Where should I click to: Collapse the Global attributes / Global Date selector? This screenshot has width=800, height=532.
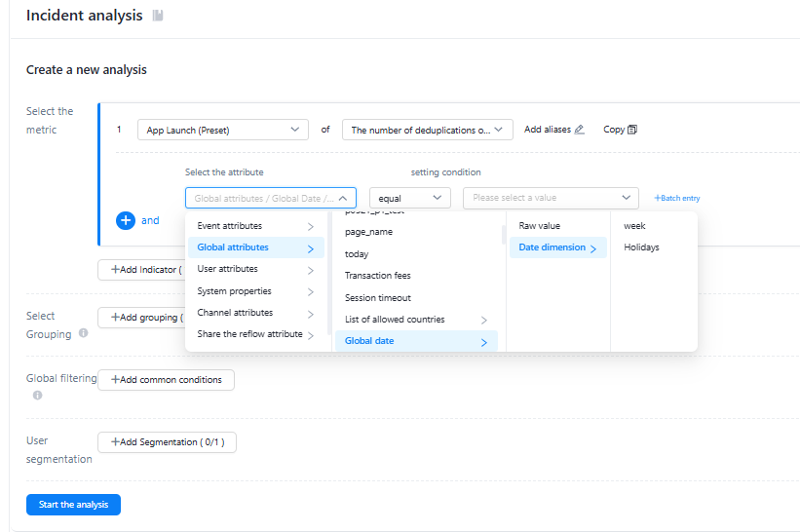(271, 198)
